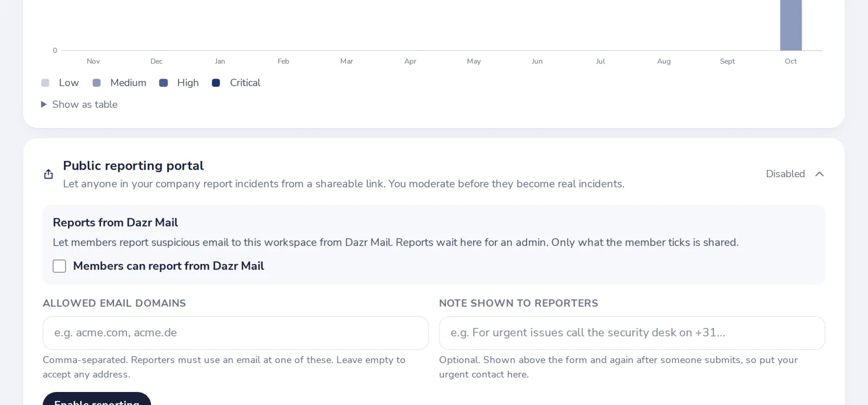Focus the Note shown to reporters field
This screenshot has width=868, height=405.
(632, 333)
